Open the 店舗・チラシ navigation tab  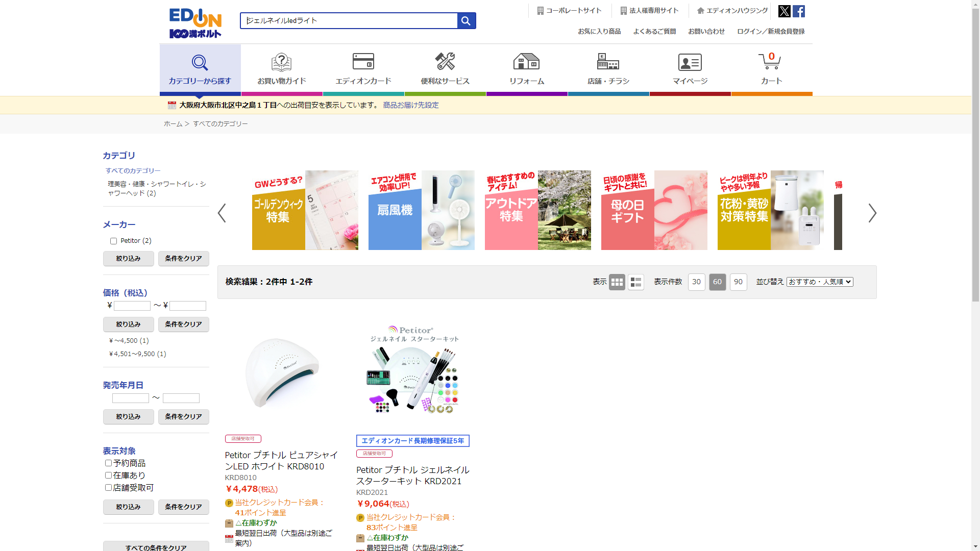[608, 69]
